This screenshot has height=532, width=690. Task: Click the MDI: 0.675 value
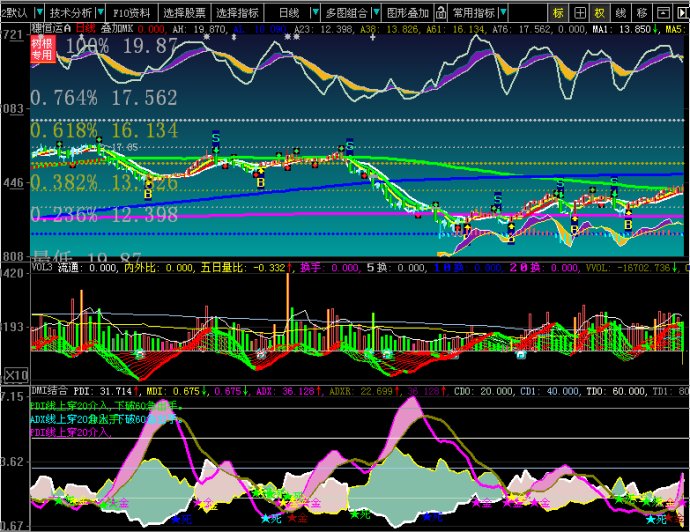coord(177,391)
